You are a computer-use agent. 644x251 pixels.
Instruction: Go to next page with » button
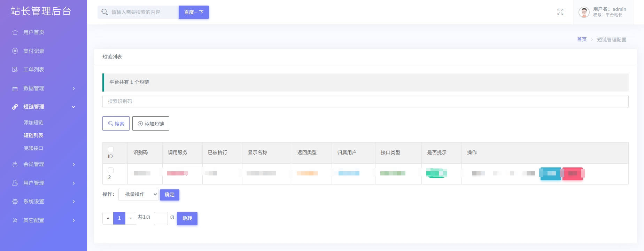[x=131, y=218]
